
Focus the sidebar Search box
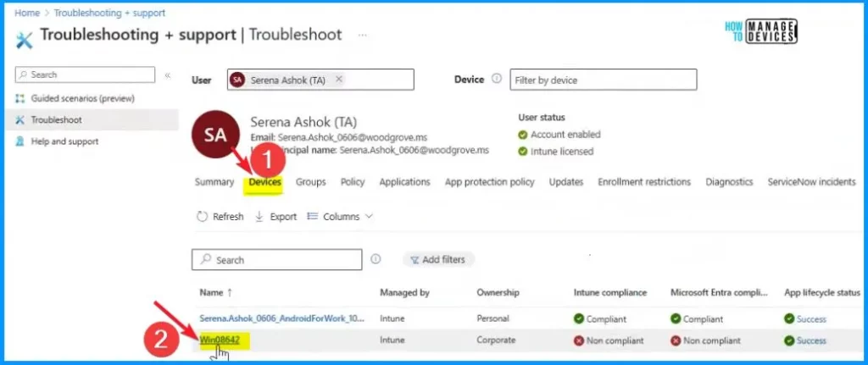(85, 75)
